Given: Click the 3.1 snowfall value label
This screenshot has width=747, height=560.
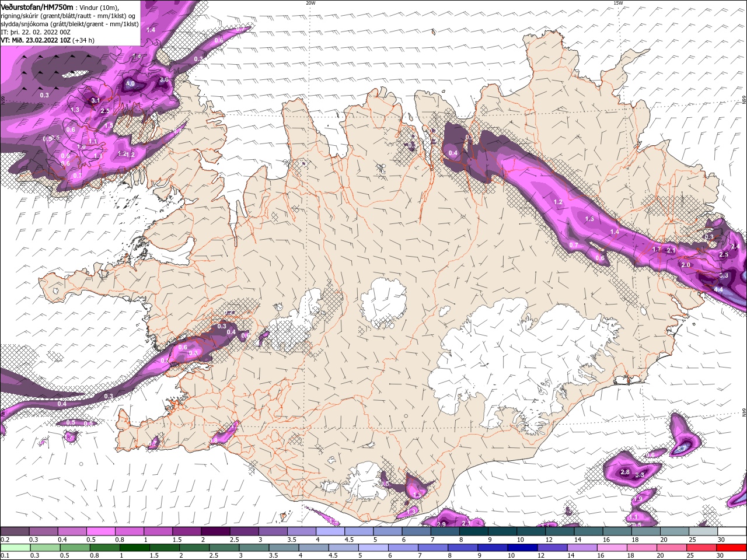Looking at the screenshot, I should pyautogui.click(x=96, y=101).
